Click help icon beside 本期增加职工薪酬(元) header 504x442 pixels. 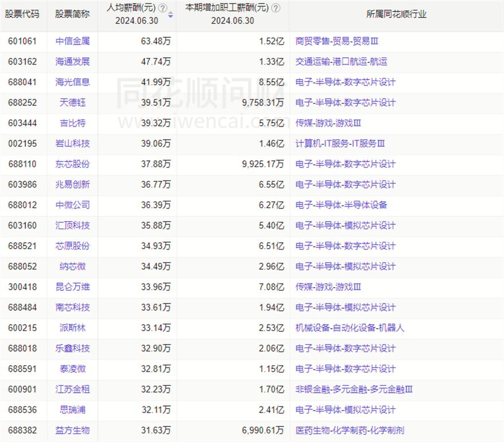[276, 8]
